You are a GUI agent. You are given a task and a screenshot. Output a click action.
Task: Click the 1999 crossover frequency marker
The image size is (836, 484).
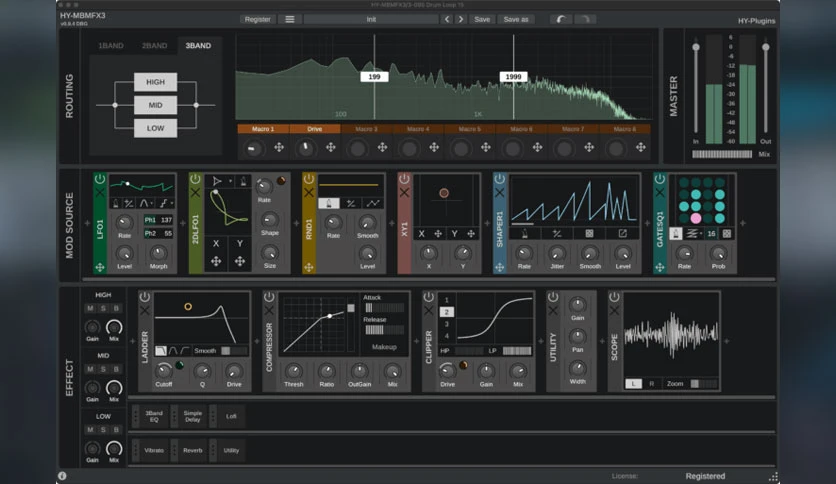pos(513,77)
